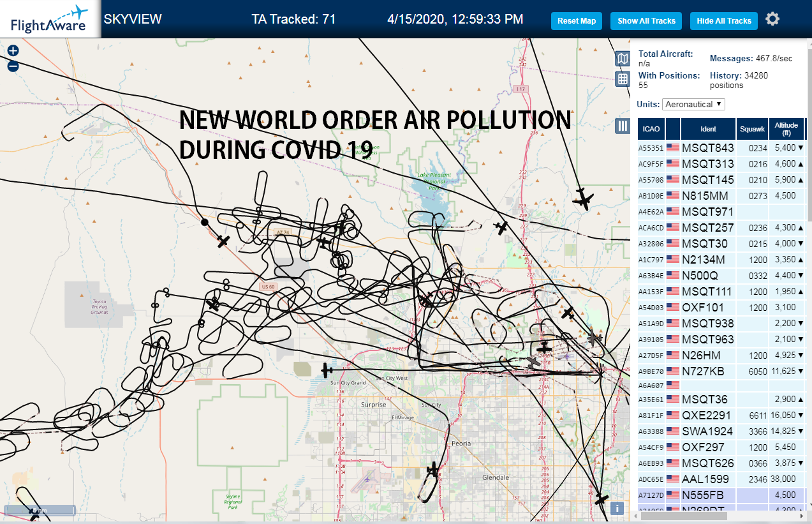Screen dimensions: 812x524
Task: Click the US flag in N727KB row
Action: [x=673, y=371]
